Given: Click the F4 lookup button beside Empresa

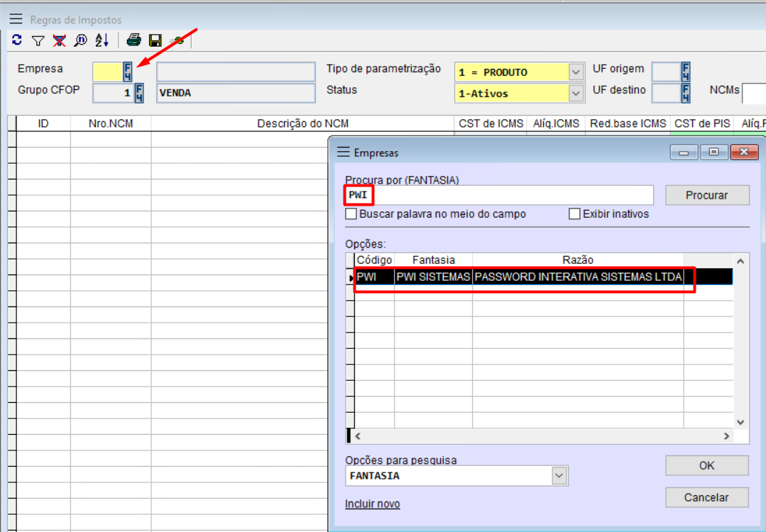Looking at the screenshot, I should tap(128, 72).
